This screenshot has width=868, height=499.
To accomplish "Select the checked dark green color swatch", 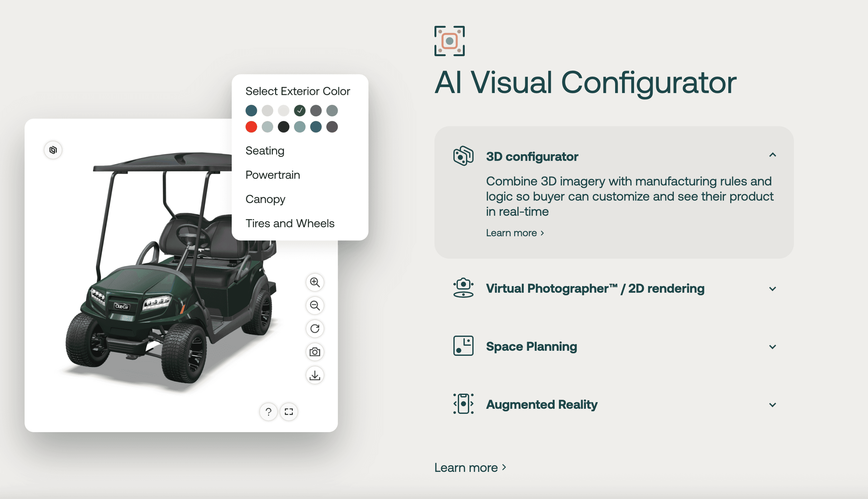I will coord(300,111).
